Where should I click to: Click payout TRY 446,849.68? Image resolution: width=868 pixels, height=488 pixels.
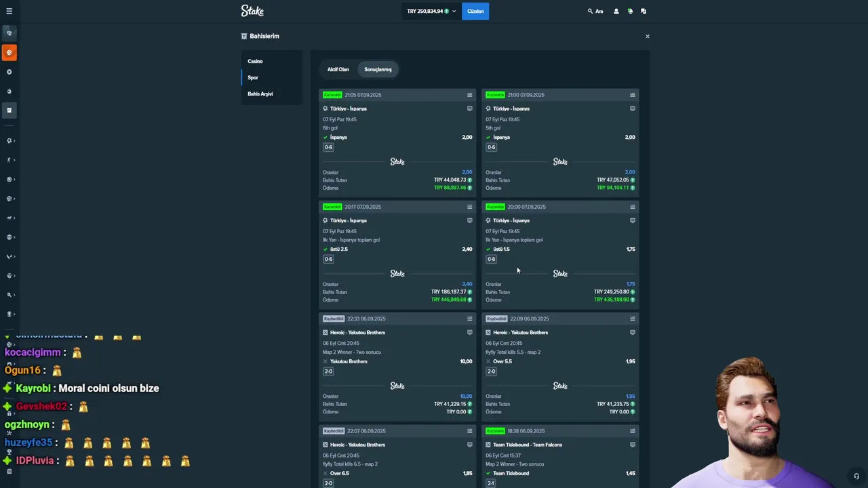click(449, 300)
